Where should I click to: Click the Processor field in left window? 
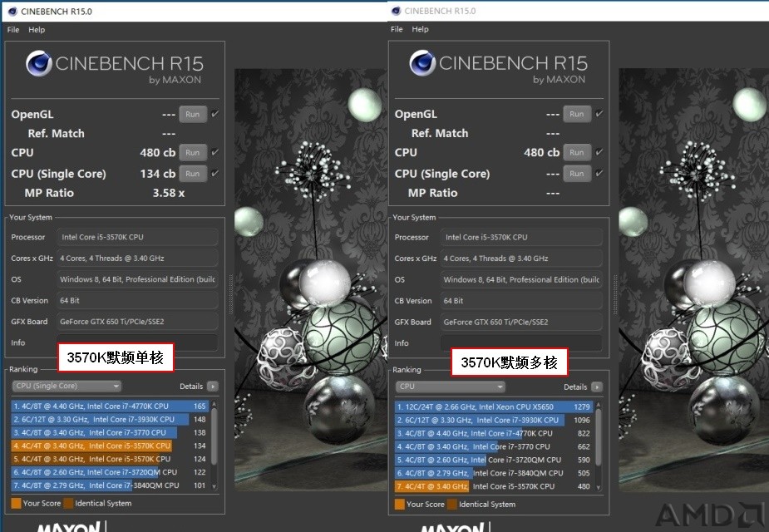(x=137, y=237)
